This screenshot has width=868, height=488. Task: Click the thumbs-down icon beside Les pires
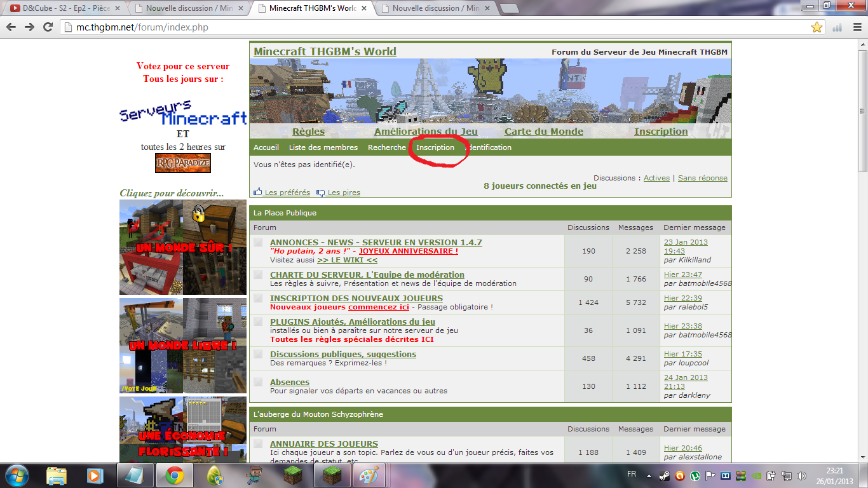(x=321, y=192)
